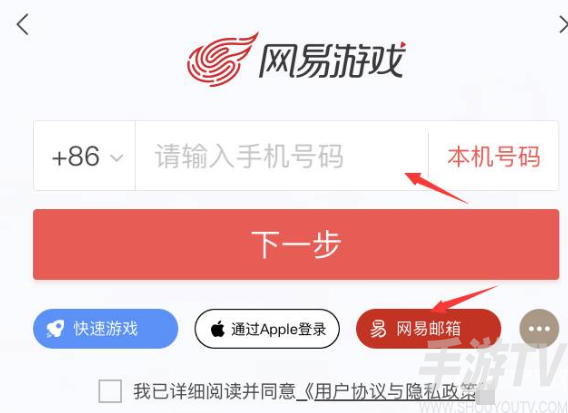Tick the user agreement checkbox
The height and width of the screenshot is (413, 568).
click(110, 391)
